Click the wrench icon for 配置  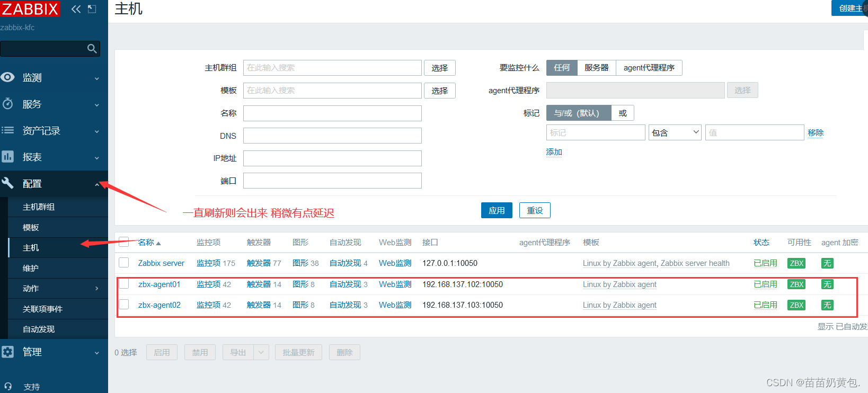click(7, 183)
